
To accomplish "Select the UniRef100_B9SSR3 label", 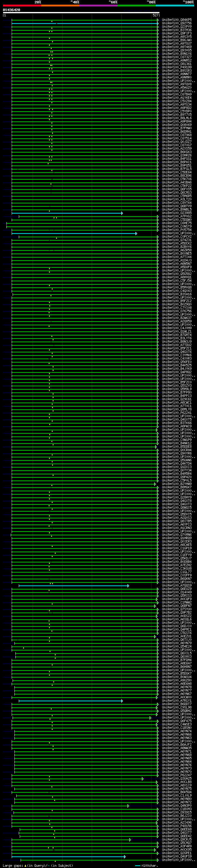I will point(177,71).
